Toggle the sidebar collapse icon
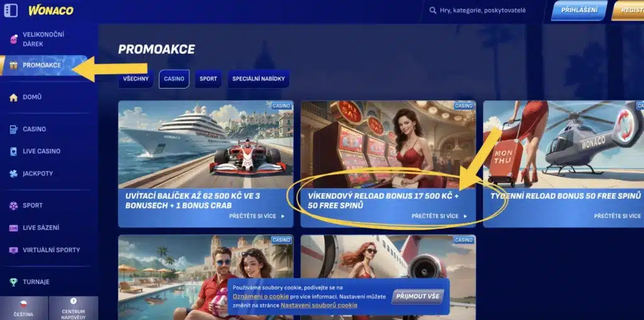Image resolution: width=644 pixels, height=320 pixels. (11, 10)
